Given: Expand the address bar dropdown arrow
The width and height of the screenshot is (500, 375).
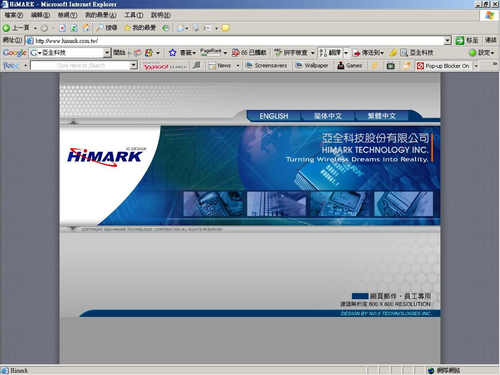Looking at the screenshot, I should click(448, 41).
